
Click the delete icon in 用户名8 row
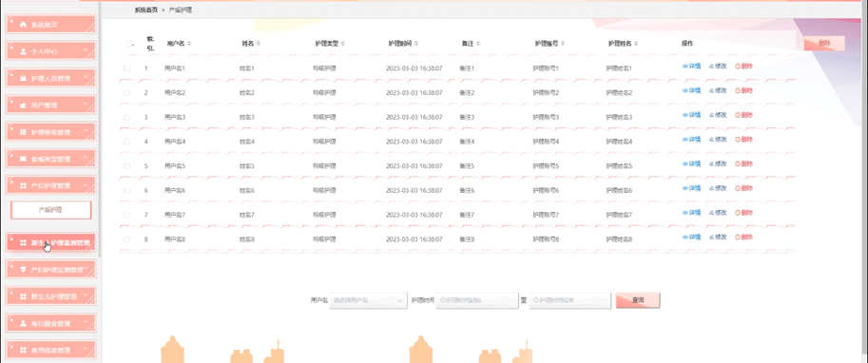click(x=738, y=237)
